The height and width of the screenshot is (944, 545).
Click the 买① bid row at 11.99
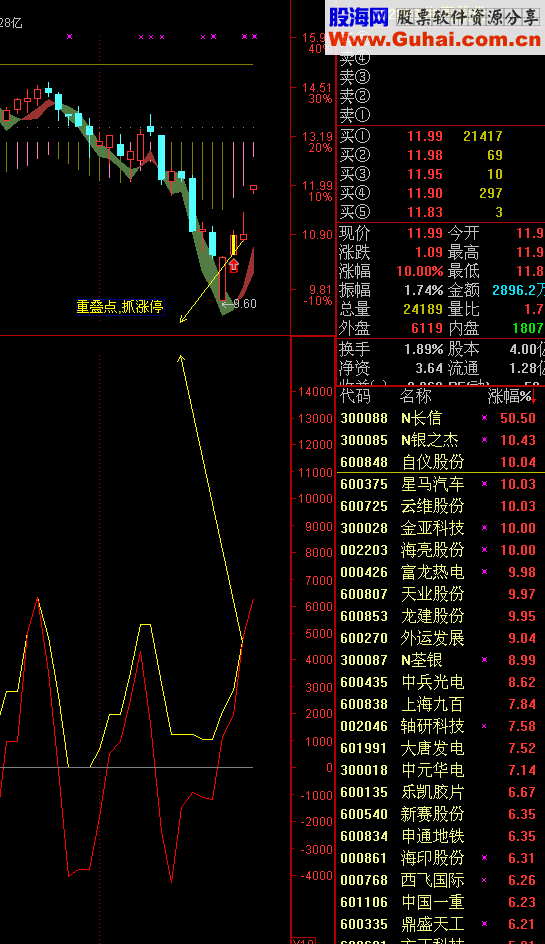[x=440, y=136]
